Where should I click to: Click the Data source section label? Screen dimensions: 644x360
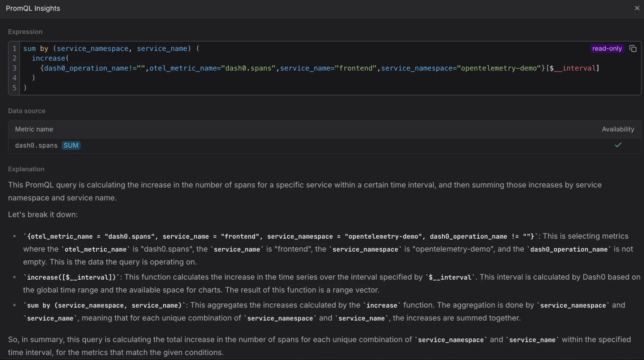27,111
